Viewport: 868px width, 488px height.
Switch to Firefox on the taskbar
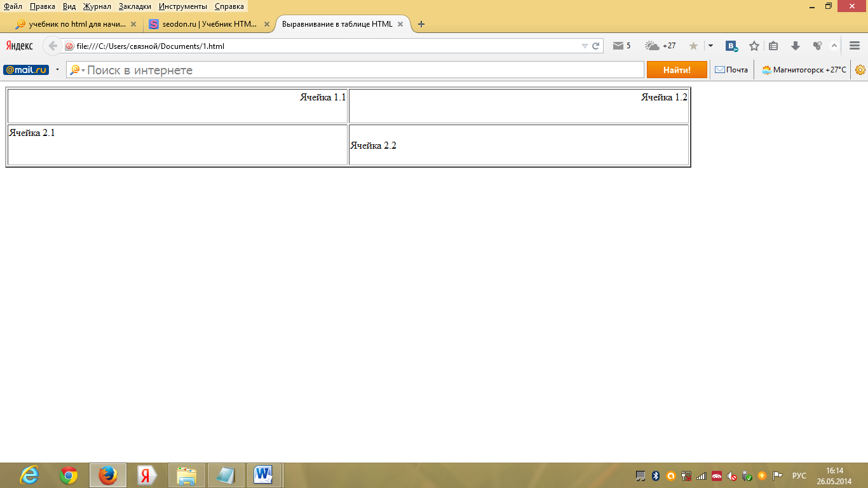coord(108,475)
